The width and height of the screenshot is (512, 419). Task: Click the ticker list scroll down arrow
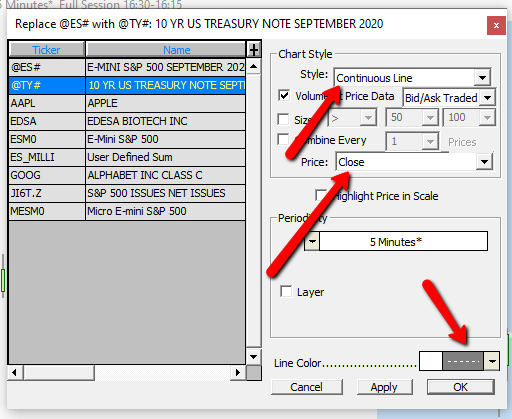pyautogui.click(x=254, y=357)
